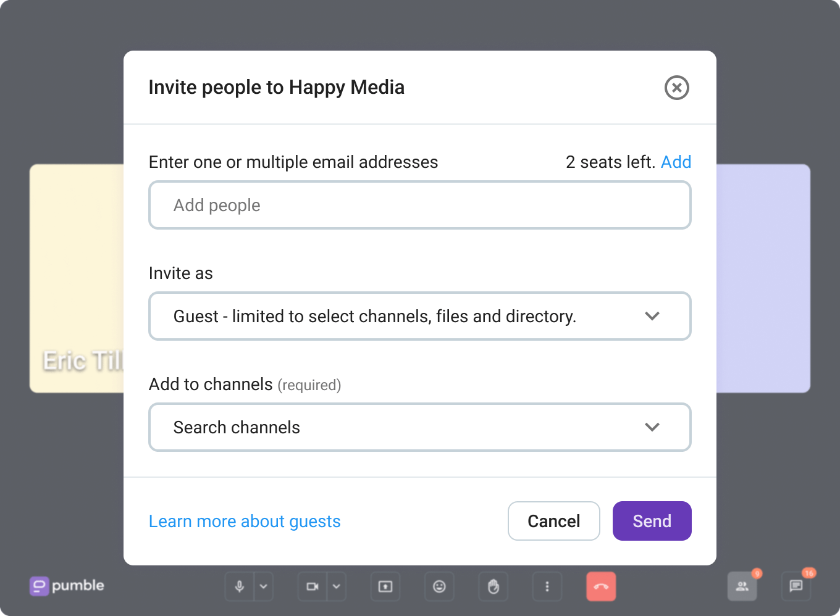This screenshot has height=616, width=840.
Task: Click the Add people email field
Action: click(419, 205)
